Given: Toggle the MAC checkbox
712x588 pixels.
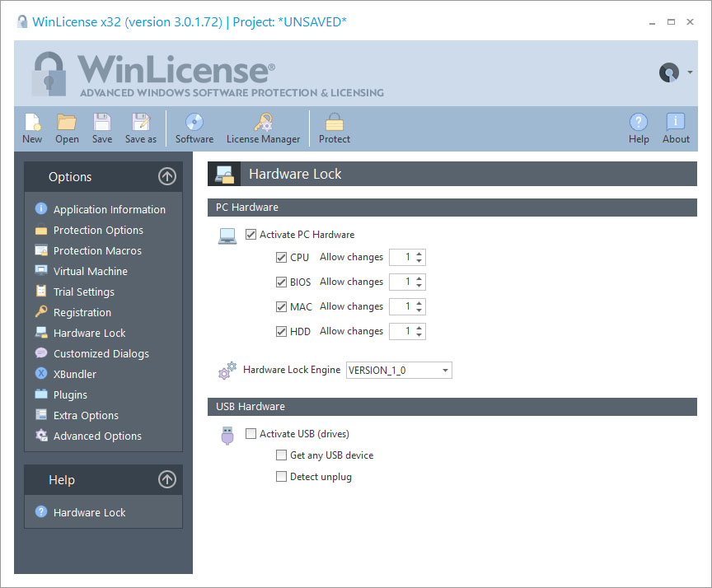Looking at the screenshot, I should click(281, 306).
